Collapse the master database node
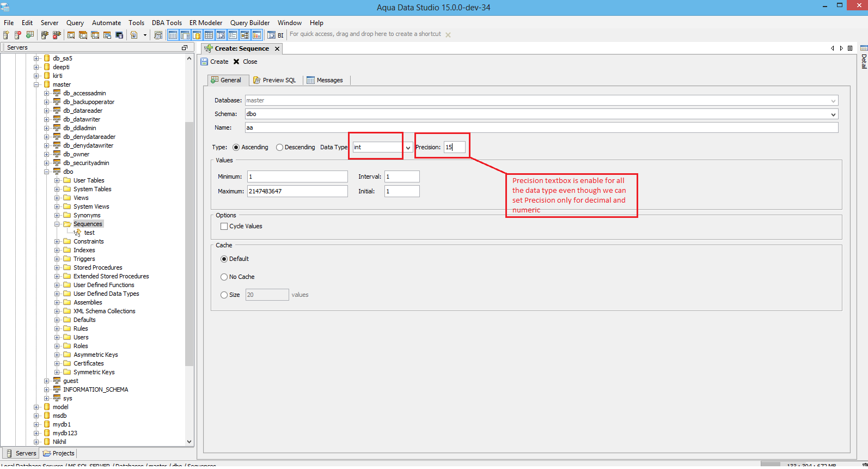This screenshot has width=868, height=469. click(36, 84)
